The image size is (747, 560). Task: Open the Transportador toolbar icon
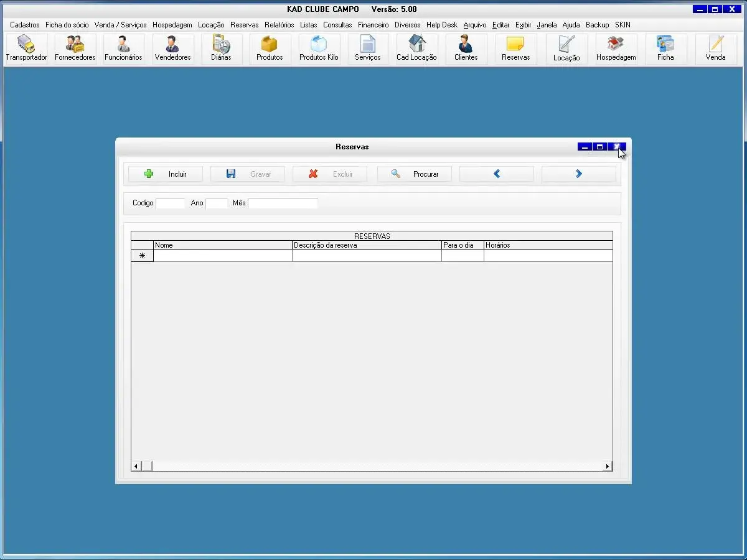tap(26, 49)
